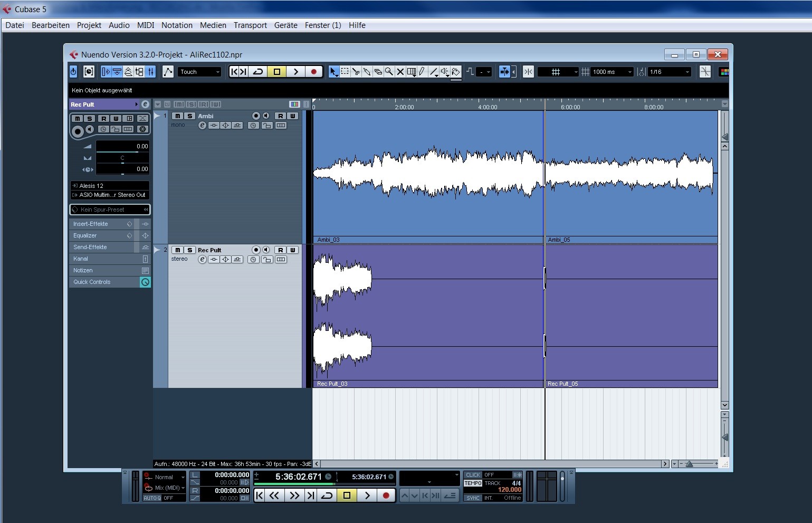This screenshot has width=812, height=523.
Task: Open the Inspector edit channel 'e' button
Action: coord(146,104)
